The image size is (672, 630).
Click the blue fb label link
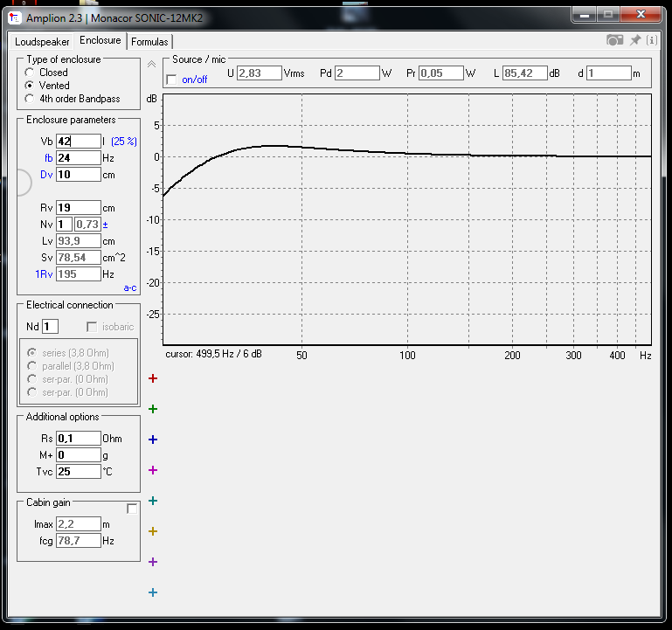pyautogui.click(x=48, y=158)
